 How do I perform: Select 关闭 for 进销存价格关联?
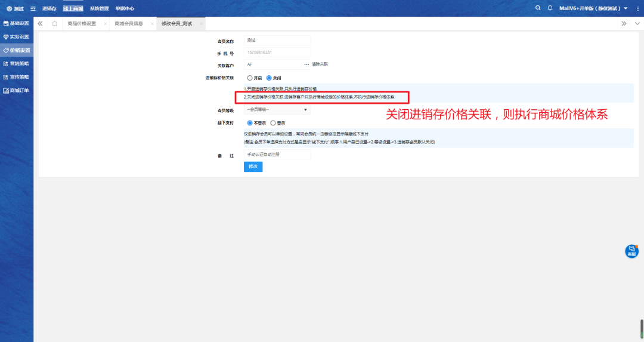(269, 78)
